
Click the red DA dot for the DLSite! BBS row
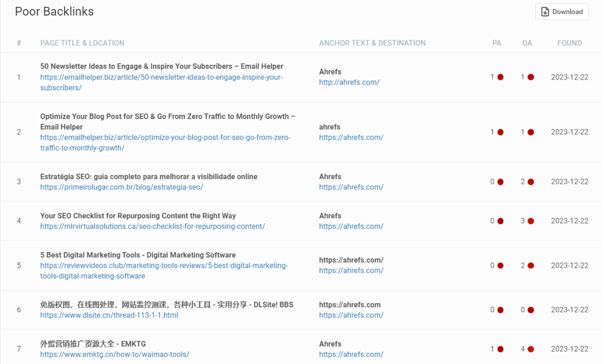point(530,310)
